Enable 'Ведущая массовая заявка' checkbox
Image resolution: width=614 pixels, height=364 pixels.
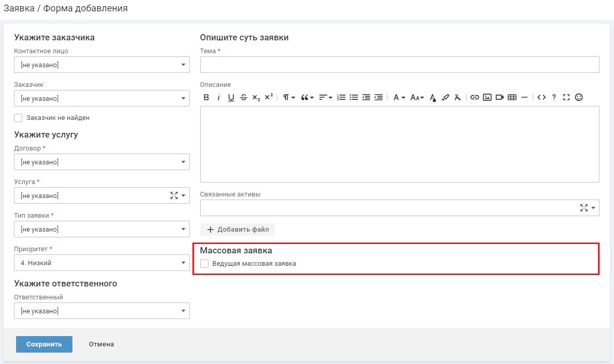click(x=204, y=264)
